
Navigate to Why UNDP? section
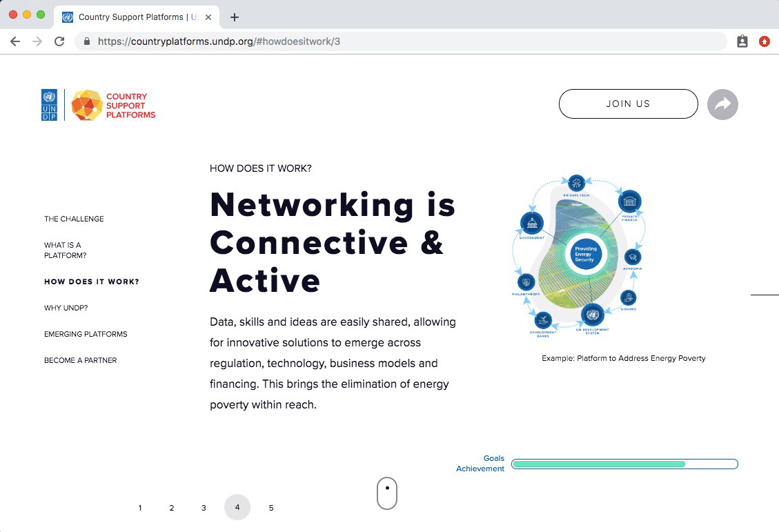point(66,308)
